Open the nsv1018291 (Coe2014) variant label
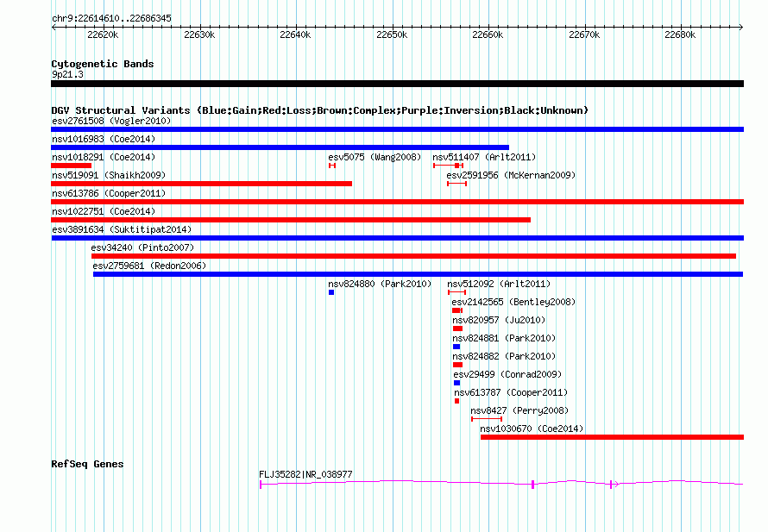Image resolution: width=768 pixels, height=532 pixels. click(104, 157)
